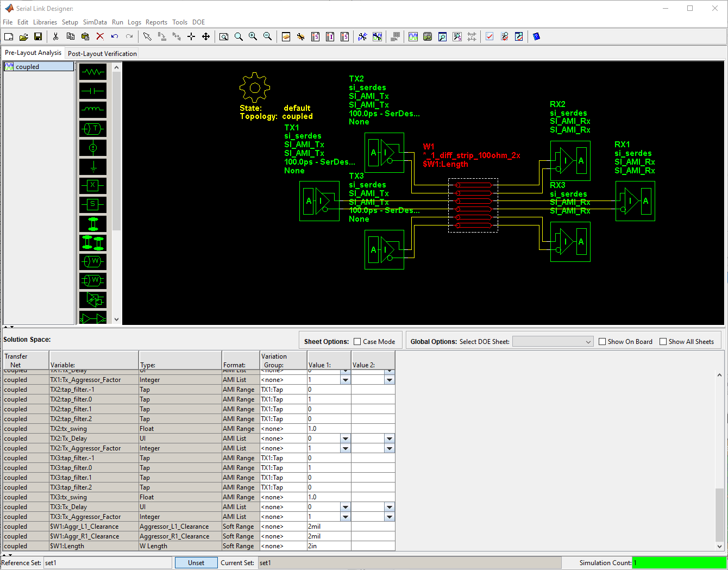The height and width of the screenshot is (570, 728).
Task: Choose the S-parameter block icon
Action: [x=93, y=205]
